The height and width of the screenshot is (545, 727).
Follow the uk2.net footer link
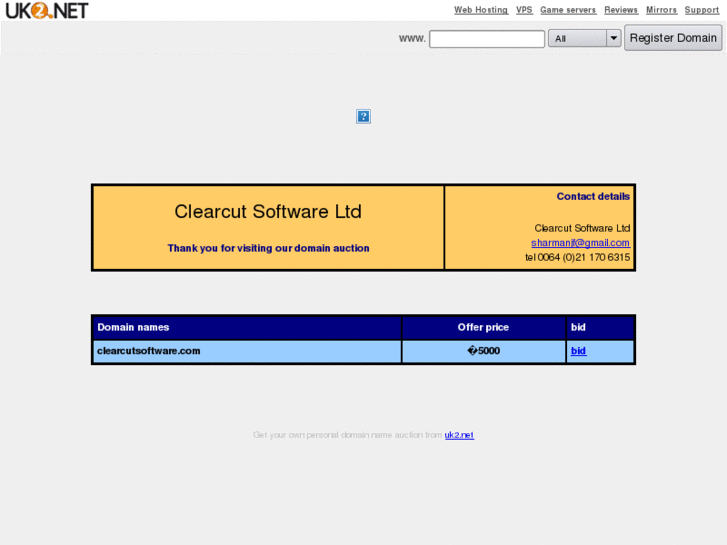[459, 435]
